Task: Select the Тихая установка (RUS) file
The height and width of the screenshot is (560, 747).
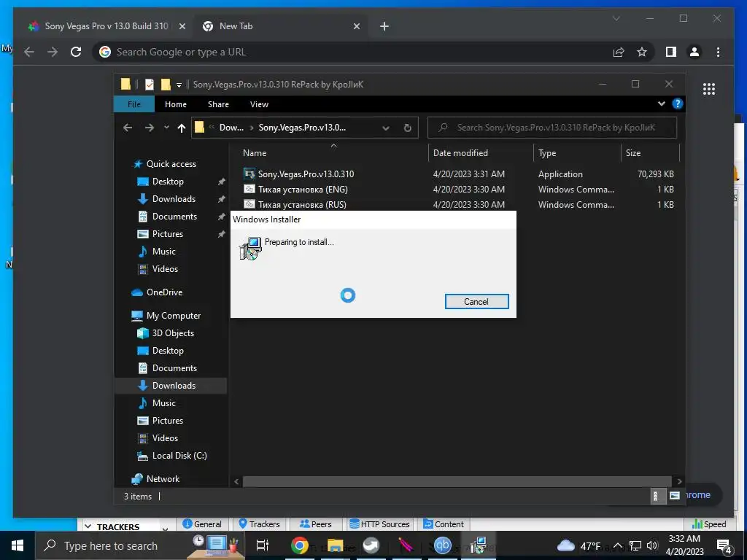Action: click(x=302, y=204)
